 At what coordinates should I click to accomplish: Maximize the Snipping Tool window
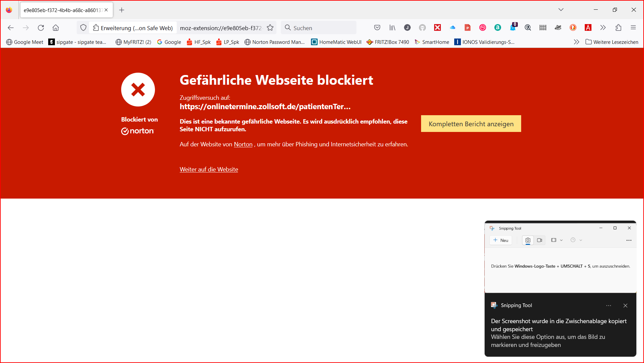[x=615, y=228]
